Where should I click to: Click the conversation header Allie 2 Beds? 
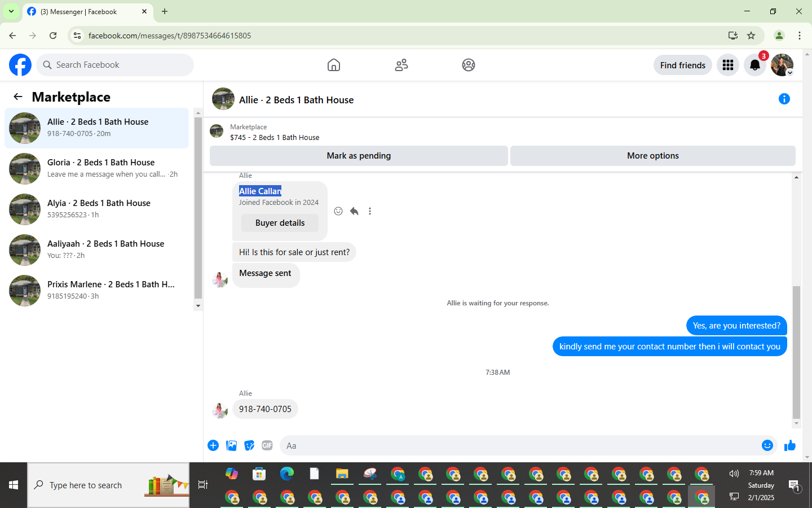click(x=296, y=100)
